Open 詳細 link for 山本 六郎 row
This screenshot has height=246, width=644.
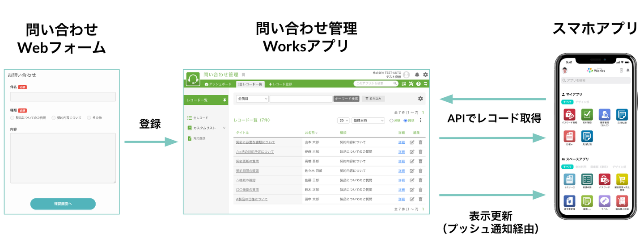click(401, 142)
